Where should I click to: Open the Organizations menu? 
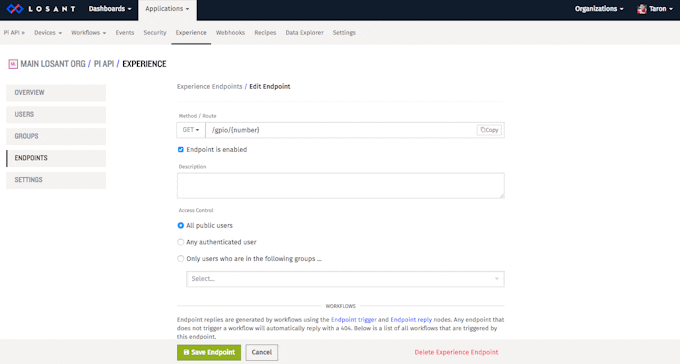pyautogui.click(x=599, y=9)
